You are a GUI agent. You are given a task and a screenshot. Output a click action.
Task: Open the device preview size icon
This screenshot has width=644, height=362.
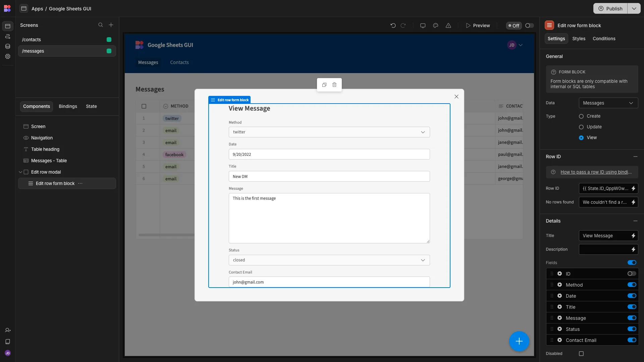(x=423, y=25)
